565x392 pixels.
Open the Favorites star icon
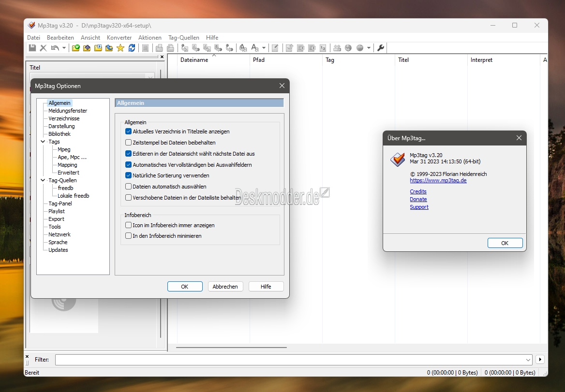120,48
